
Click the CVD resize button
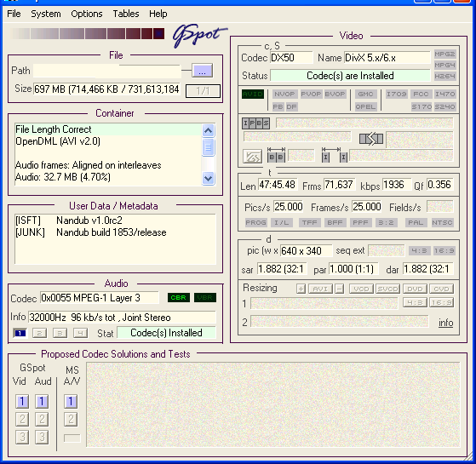[x=441, y=289]
